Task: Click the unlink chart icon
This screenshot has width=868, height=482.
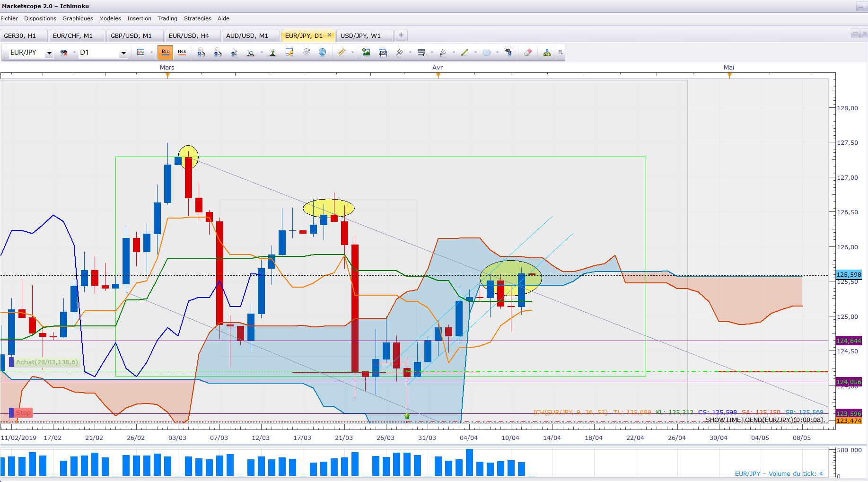Action: click(x=64, y=53)
